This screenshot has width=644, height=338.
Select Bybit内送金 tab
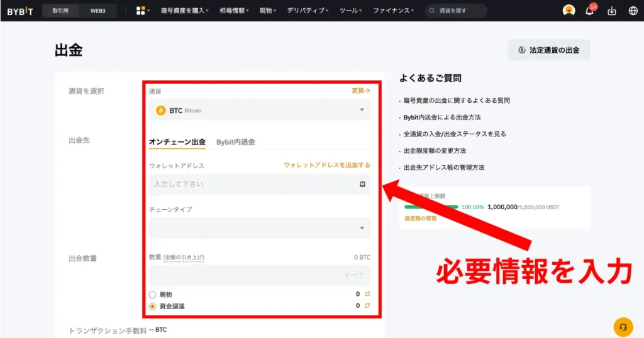pos(236,142)
